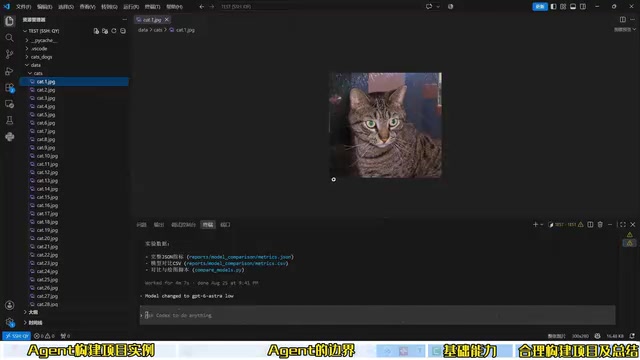
Task: Expand the cats_dogs folder
Action: 27,57
